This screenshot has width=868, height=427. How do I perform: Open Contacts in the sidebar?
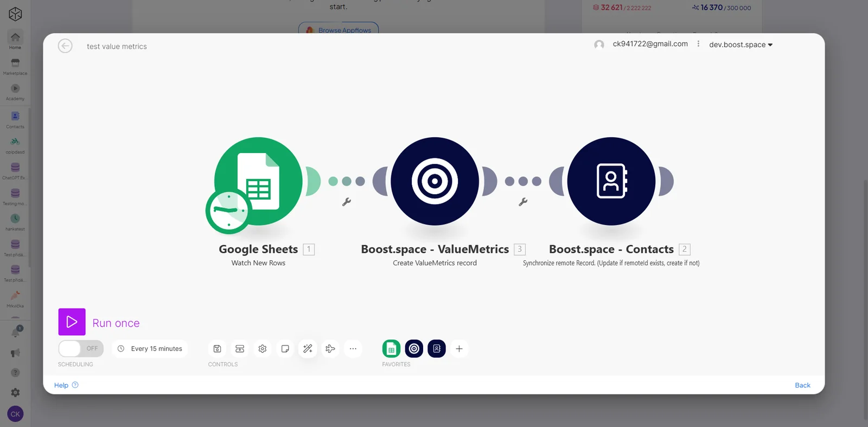click(15, 120)
